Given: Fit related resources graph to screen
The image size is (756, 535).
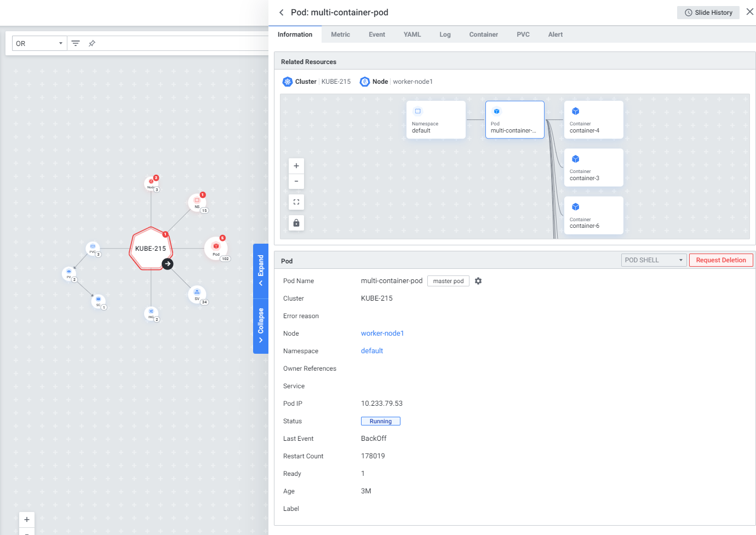Looking at the screenshot, I should coord(296,202).
